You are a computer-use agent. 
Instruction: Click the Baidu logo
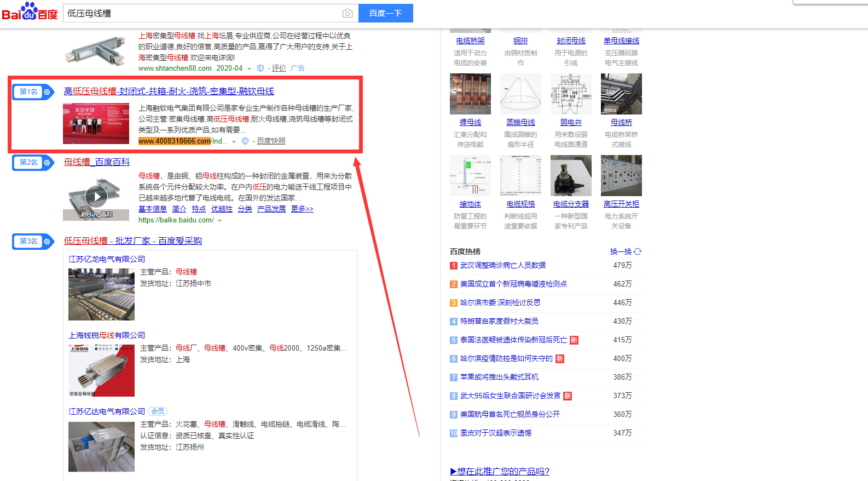pos(30,12)
